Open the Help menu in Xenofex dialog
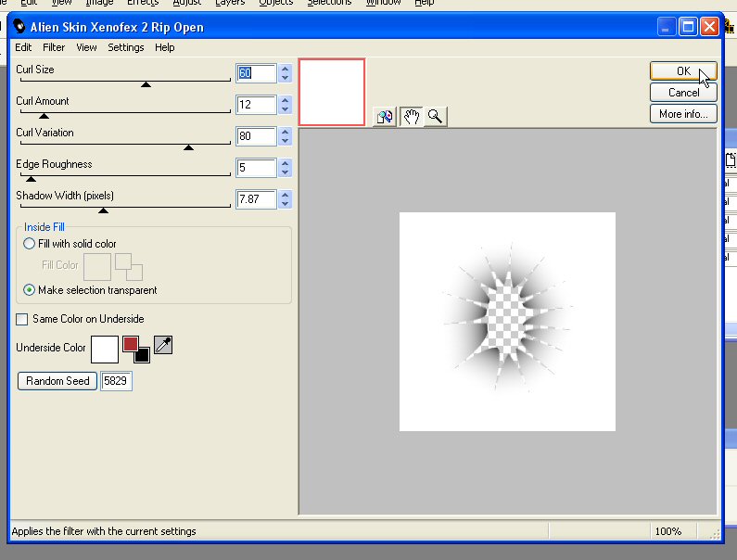Screen dimensions: 737x560 (x=164, y=47)
